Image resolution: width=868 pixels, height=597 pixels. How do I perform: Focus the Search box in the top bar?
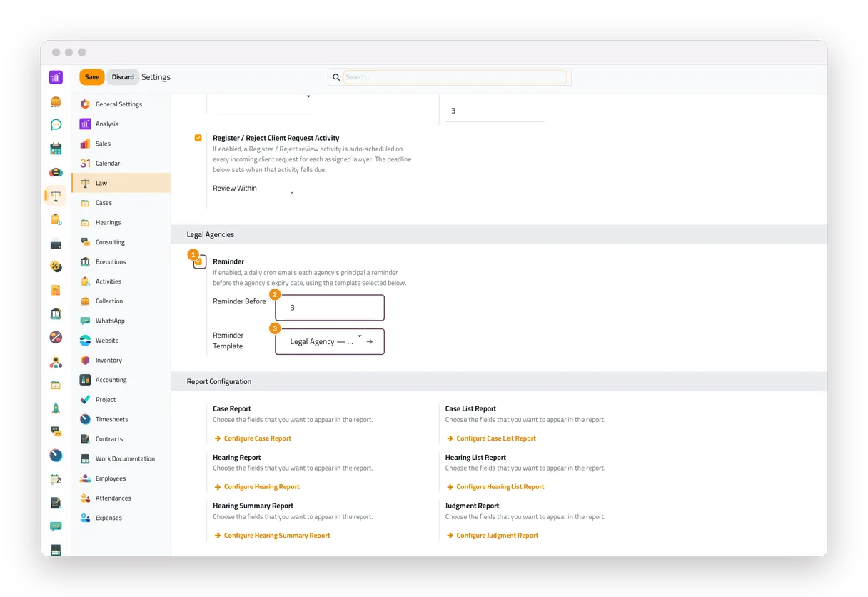click(455, 77)
